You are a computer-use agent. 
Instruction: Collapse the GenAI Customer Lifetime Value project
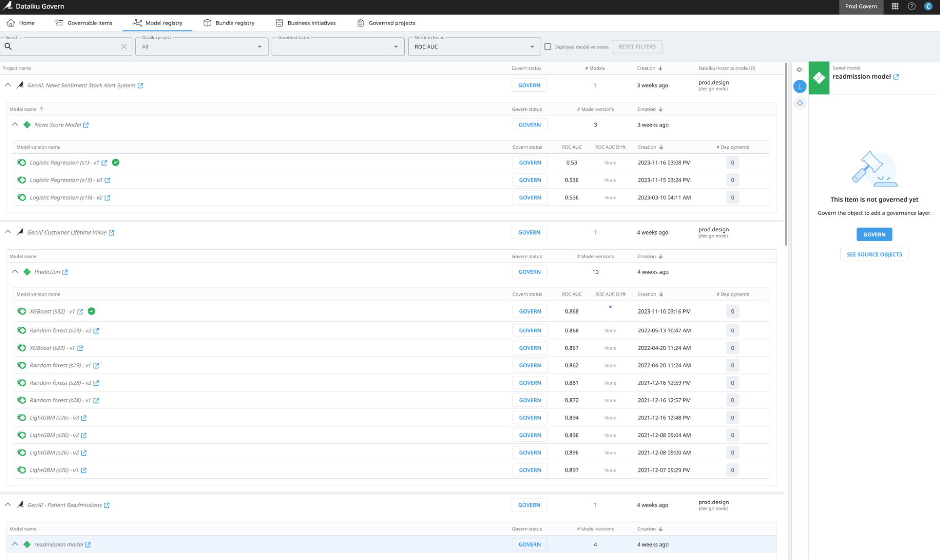click(8, 232)
